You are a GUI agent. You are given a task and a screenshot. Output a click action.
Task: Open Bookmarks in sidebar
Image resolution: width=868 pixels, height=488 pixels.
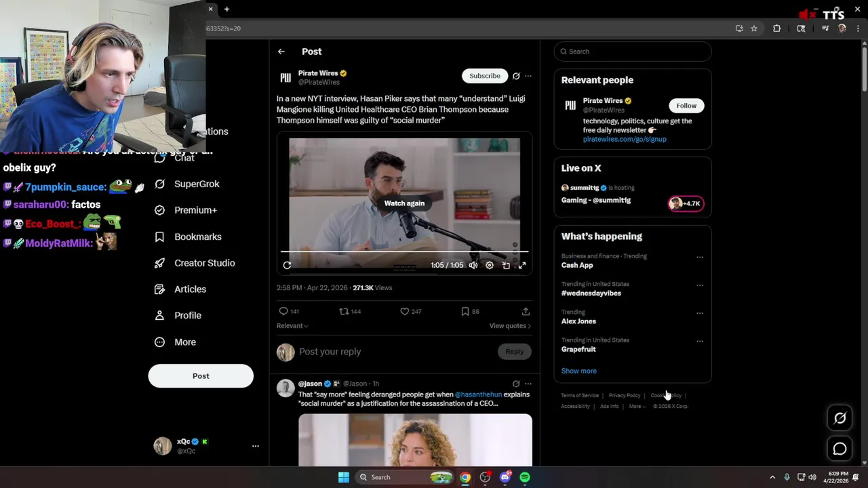(x=188, y=237)
